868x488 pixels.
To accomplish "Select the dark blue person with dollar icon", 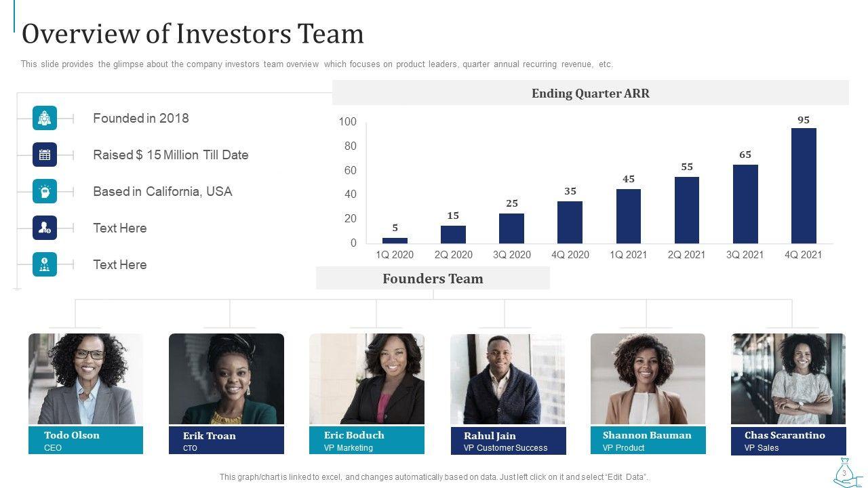I will pyautogui.click(x=45, y=228).
